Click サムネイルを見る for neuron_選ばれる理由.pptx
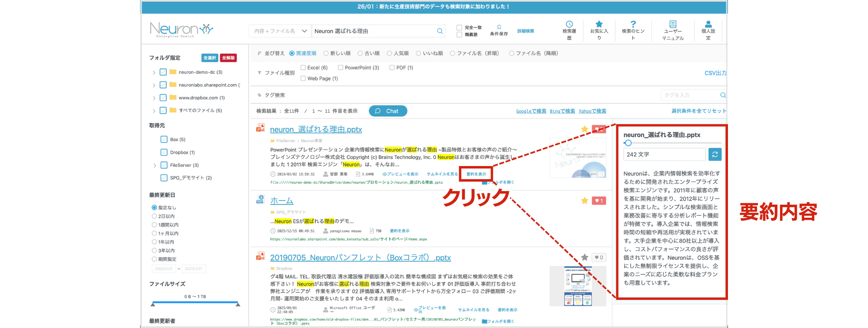The height and width of the screenshot is (328, 868). coord(442,174)
